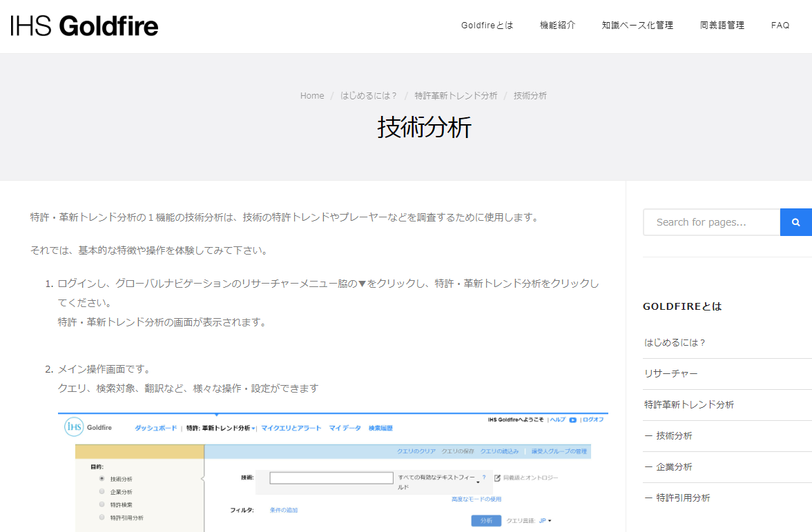Image resolution: width=812 pixels, height=532 pixels.
Task: Go to Home in the breadcrumb
Action: (312, 96)
